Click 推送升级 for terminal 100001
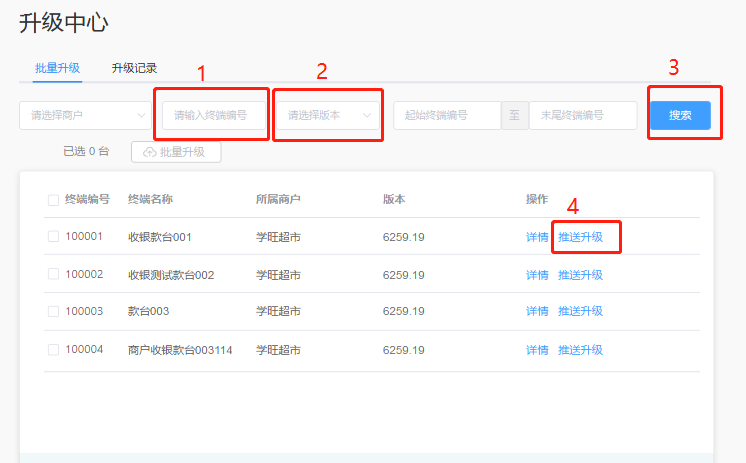The width and height of the screenshot is (746, 463). [580, 237]
